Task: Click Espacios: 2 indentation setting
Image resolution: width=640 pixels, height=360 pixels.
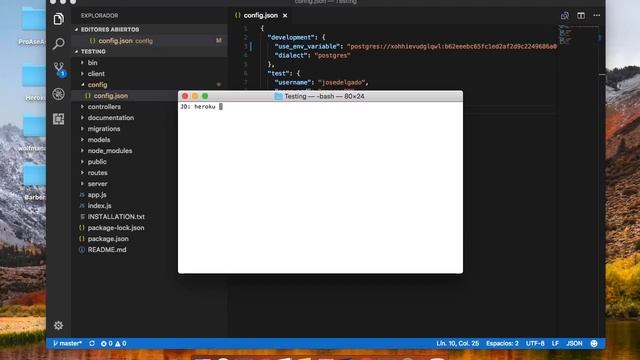Action: (502, 343)
